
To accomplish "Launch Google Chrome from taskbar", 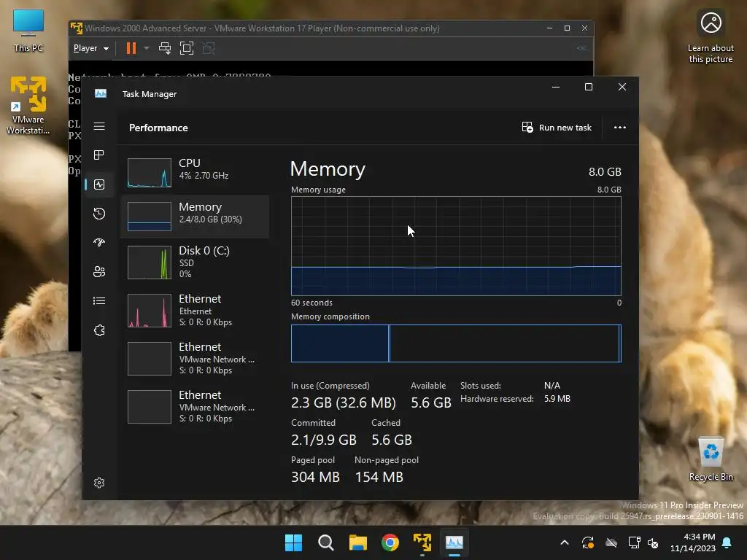I will pyautogui.click(x=390, y=542).
